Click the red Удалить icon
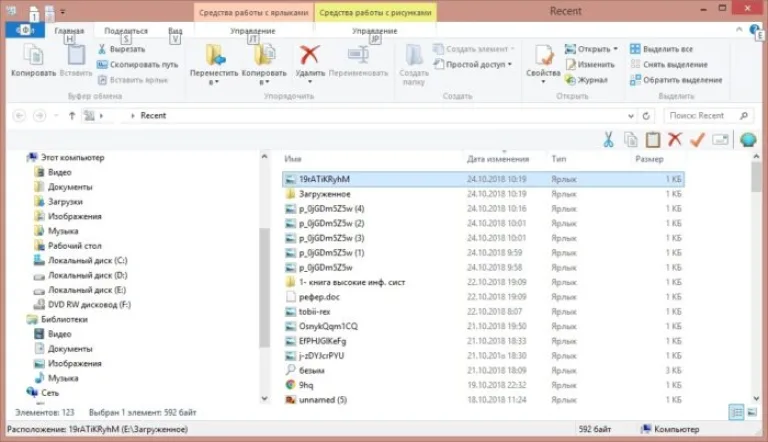 [x=310, y=55]
